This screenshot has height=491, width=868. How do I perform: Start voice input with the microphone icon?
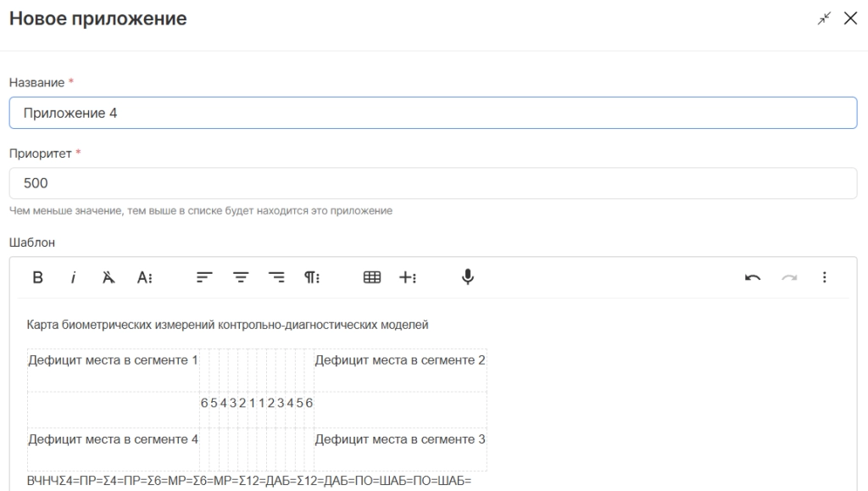(467, 277)
